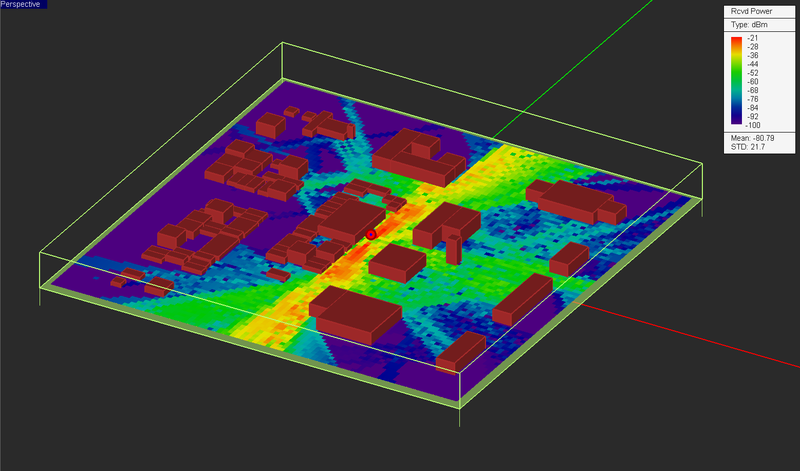Select the large flat building at bottom center

(356, 314)
